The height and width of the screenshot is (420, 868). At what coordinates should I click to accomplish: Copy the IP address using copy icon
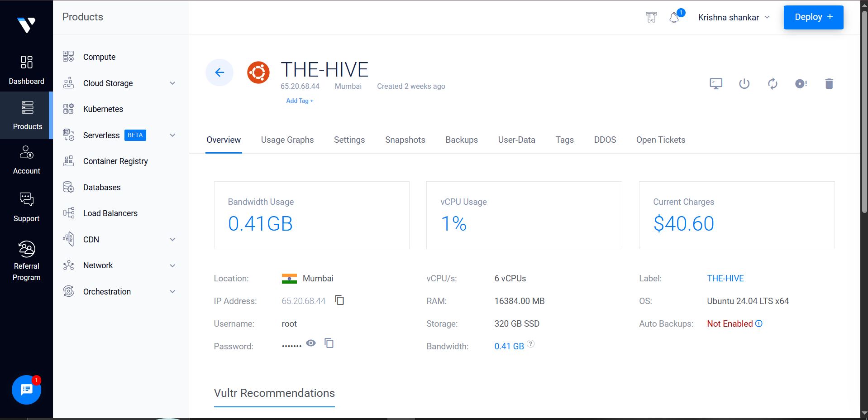tap(339, 300)
